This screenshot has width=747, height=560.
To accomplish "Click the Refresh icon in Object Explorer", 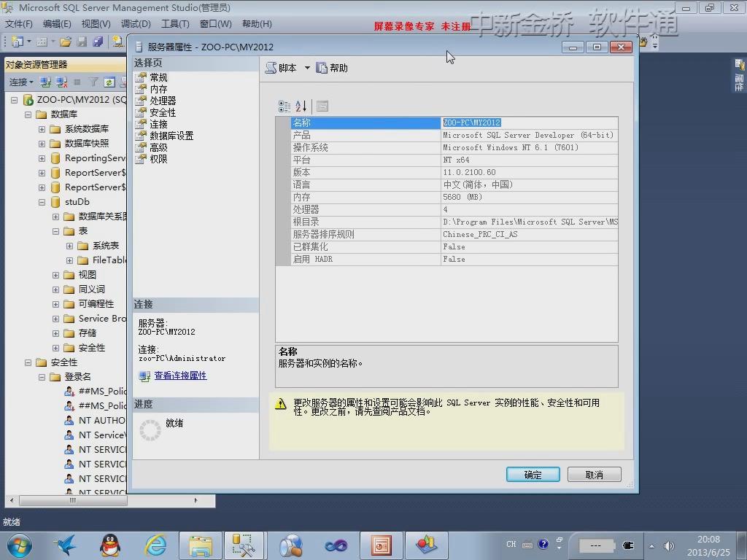I will click(109, 82).
